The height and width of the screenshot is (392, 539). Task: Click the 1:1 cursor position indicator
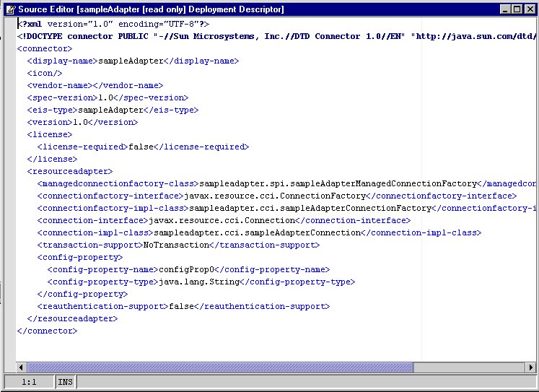click(29, 382)
